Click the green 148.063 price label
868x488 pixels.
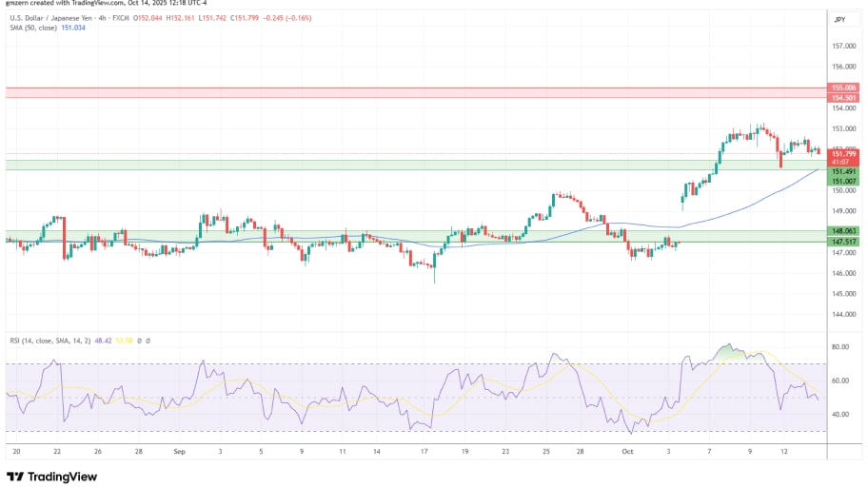pyautogui.click(x=843, y=231)
